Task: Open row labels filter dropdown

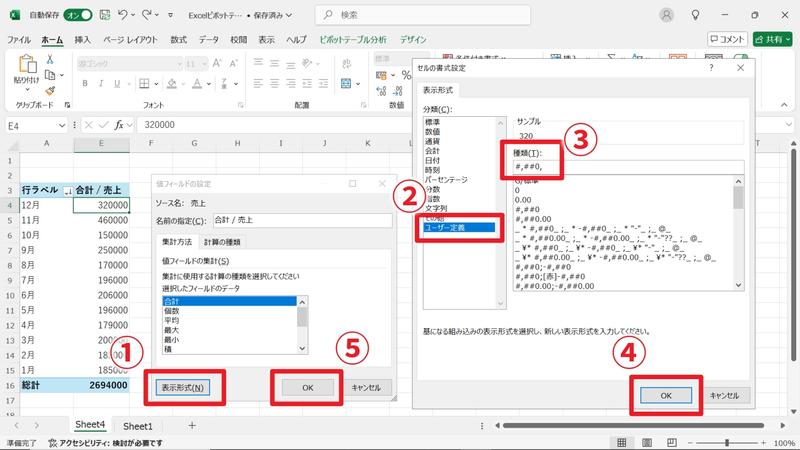Action: pyautogui.click(x=68, y=191)
